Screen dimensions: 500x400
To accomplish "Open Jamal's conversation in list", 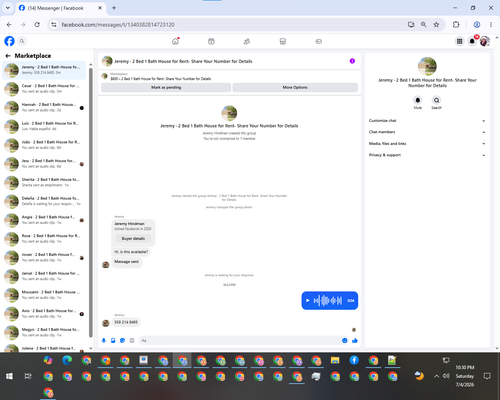I will click(x=44, y=276).
